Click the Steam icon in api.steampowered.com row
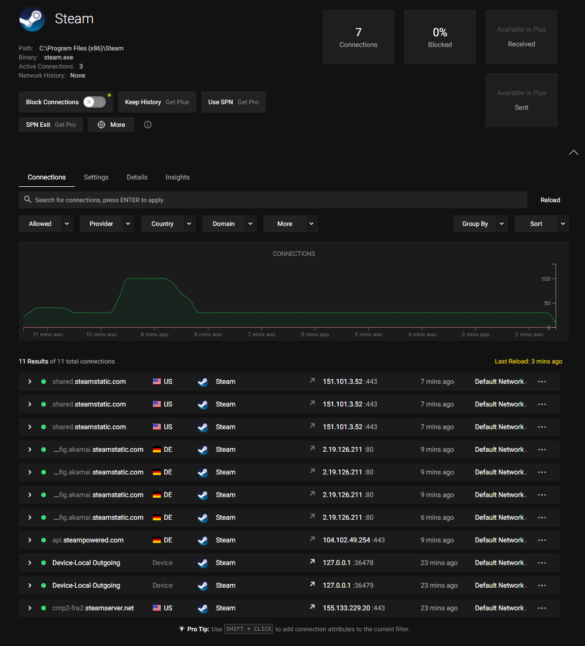This screenshot has width=585, height=646. click(x=203, y=541)
